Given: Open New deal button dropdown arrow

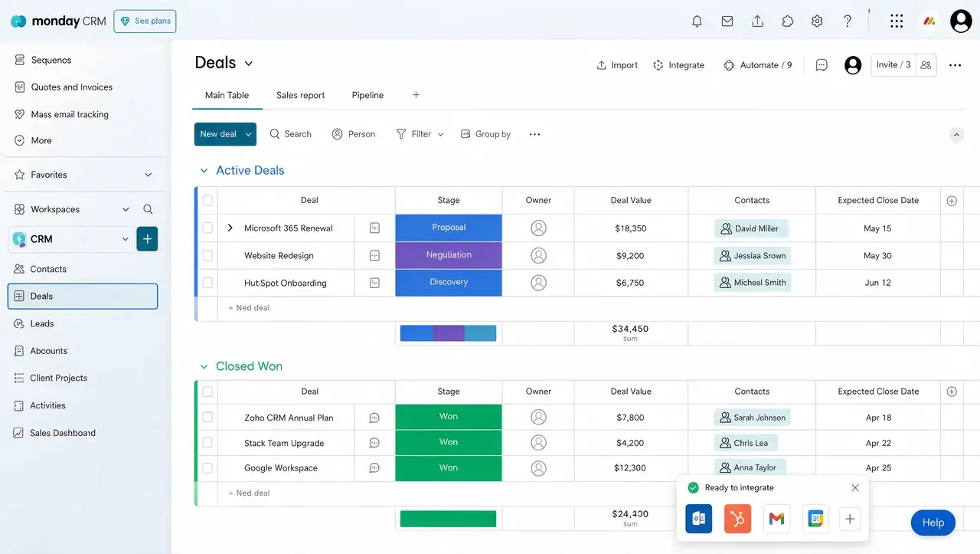Looking at the screenshot, I should coord(248,134).
